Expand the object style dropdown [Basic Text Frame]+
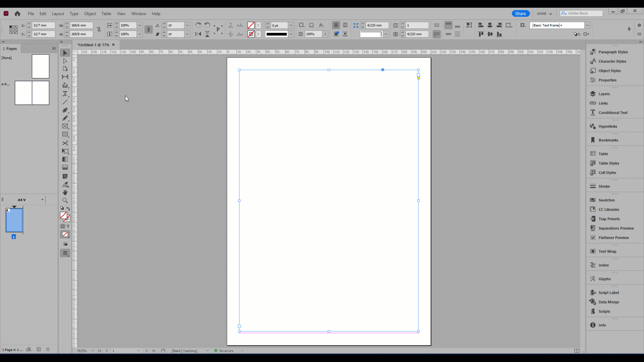Image resolution: width=644 pixels, height=362 pixels. pos(587,25)
